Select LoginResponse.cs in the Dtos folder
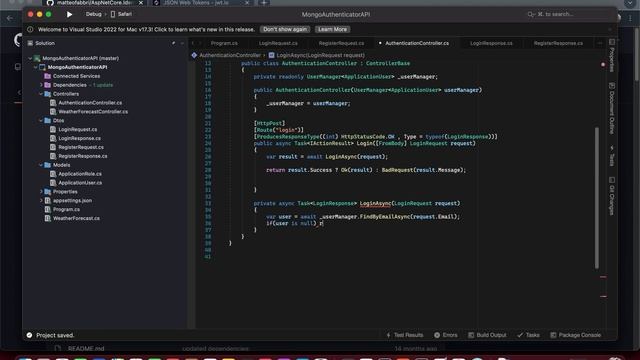Screen dimensions: 640x360 79,138
